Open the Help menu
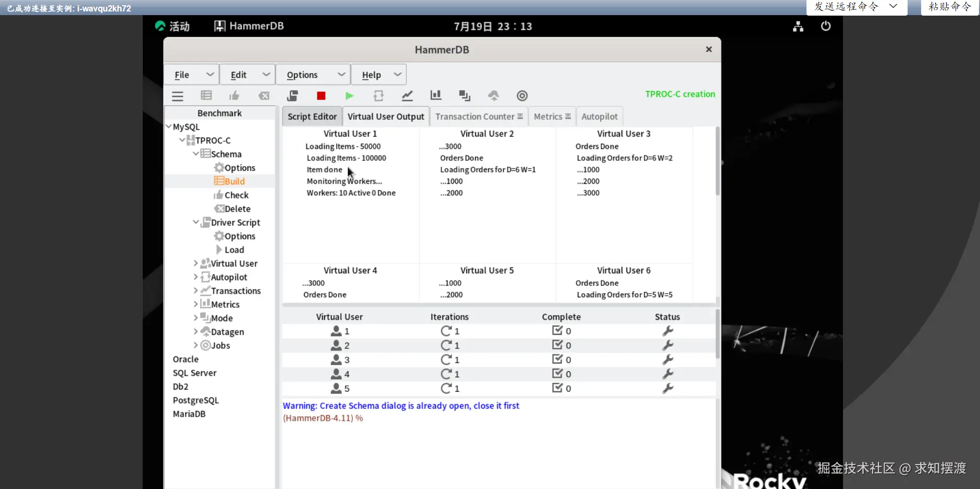This screenshot has height=489, width=980. click(x=379, y=75)
